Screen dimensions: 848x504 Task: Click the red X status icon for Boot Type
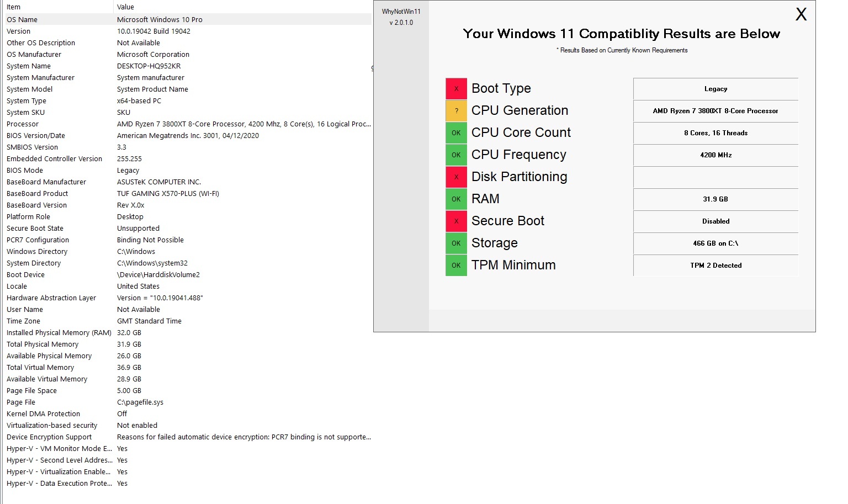(456, 88)
